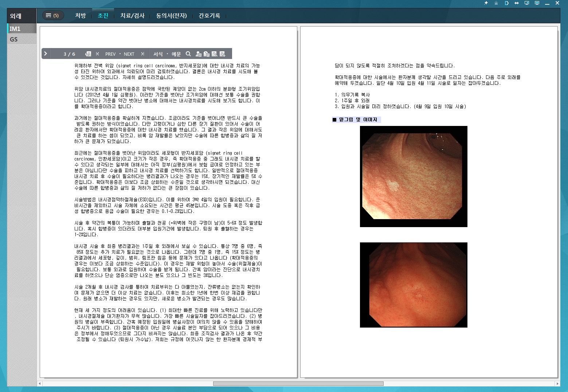Select the 밑그림 및 이미지 section header

[356, 119]
